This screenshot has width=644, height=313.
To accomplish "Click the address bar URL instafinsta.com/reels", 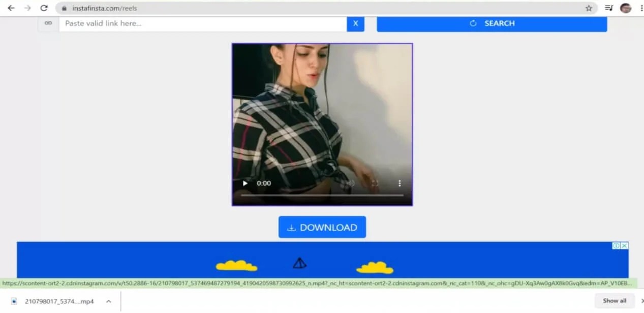I will pos(105,8).
